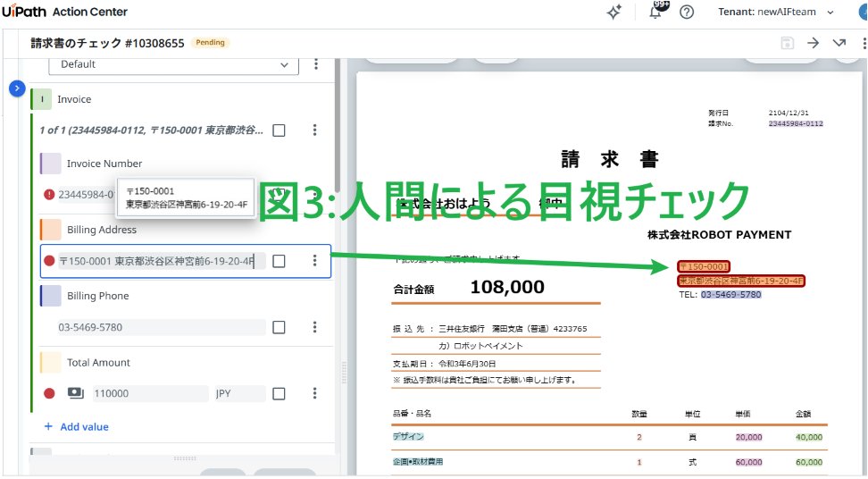Open Total Amount kebab menu
Image resolution: width=868 pixels, height=479 pixels.
point(314,394)
